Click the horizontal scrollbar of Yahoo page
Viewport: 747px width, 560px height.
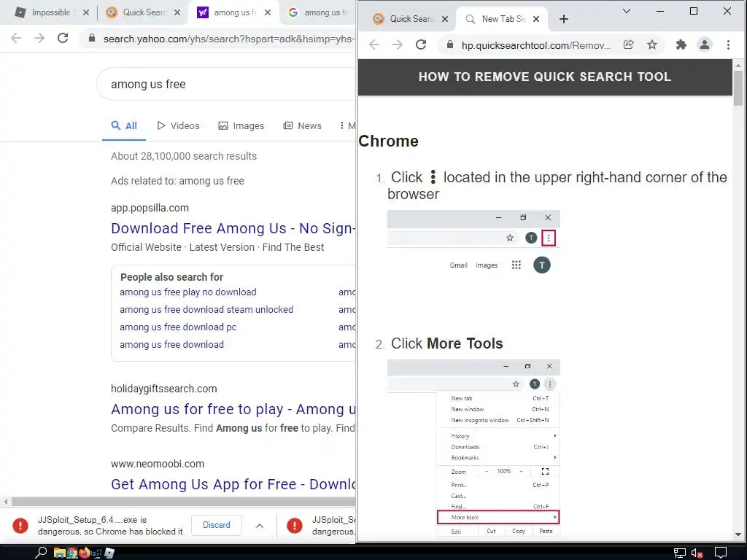183,502
